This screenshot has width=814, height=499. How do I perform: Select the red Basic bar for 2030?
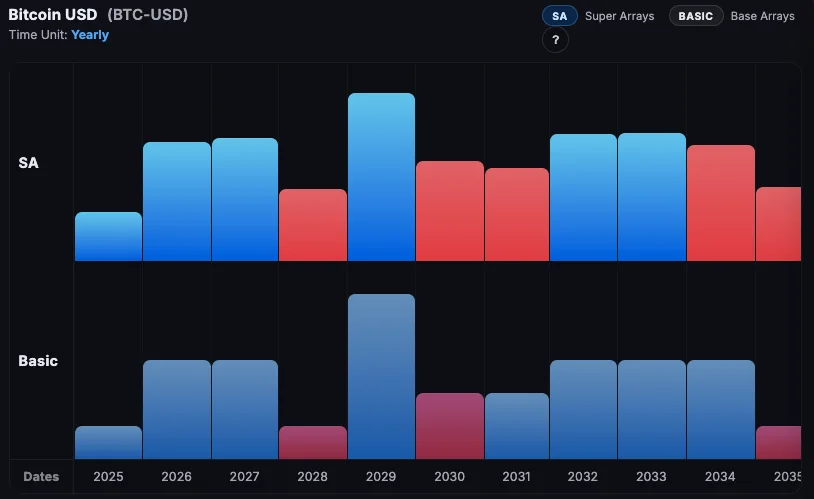point(449,426)
